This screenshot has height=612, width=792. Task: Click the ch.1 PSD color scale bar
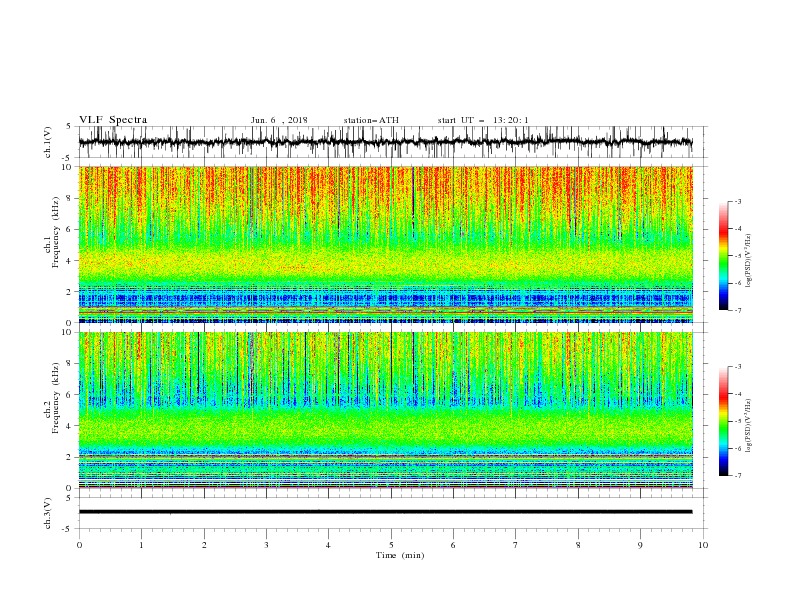coord(723,256)
